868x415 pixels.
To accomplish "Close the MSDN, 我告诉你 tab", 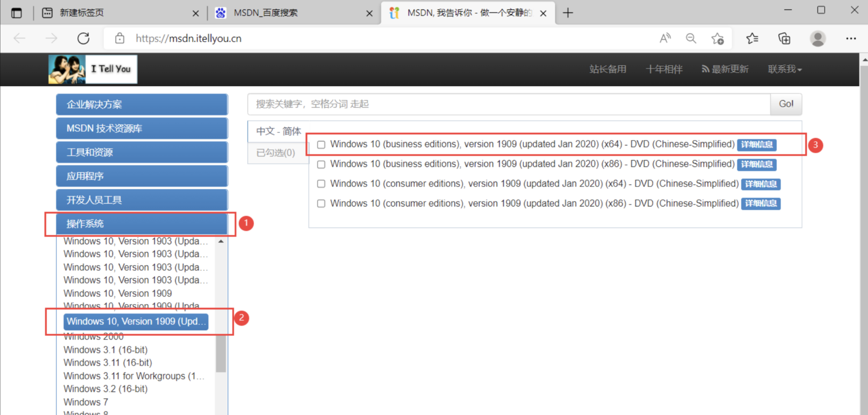I will point(543,13).
